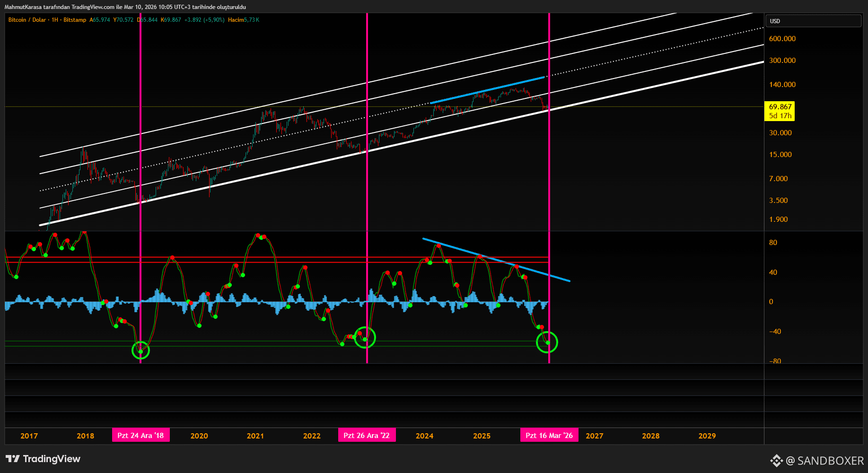This screenshot has height=473, width=868.
Task: Click the 600.000 price axis label
Action: coord(782,39)
